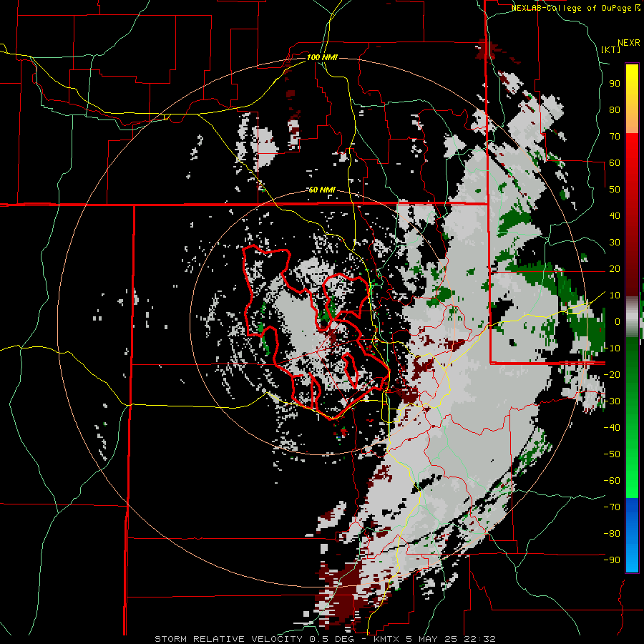Click the -70 value on velocity scale

[612, 507]
